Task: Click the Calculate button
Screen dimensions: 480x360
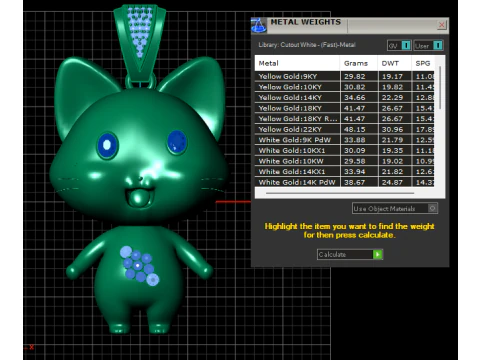Action: [x=350, y=255]
